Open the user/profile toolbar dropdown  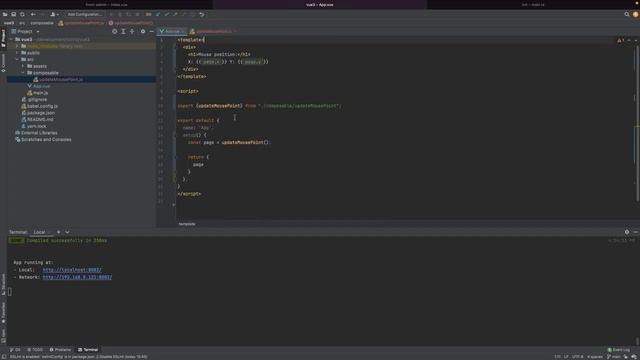(54, 14)
